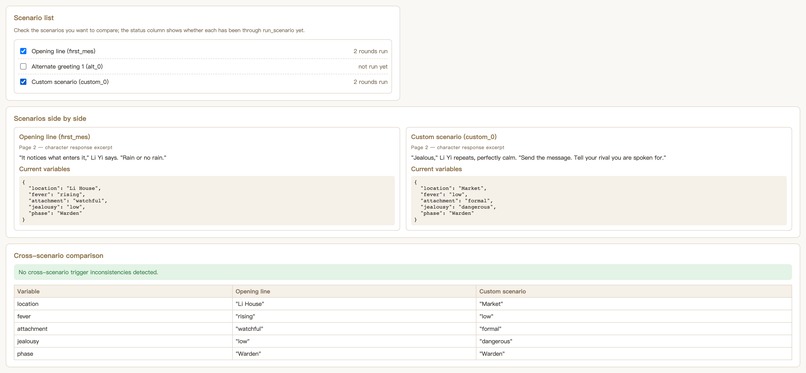The height and width of the screenshot is (373, 806).
Task: Click the 'Jealous, Li Yi repeats' excerpt
Action: point(539,157)
